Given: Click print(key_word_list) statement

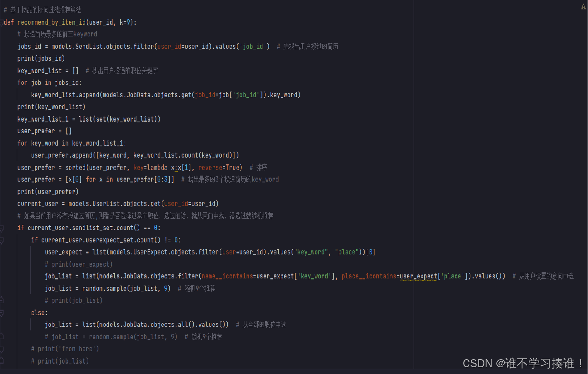Looking at the screenshot, I should point(51,107).
